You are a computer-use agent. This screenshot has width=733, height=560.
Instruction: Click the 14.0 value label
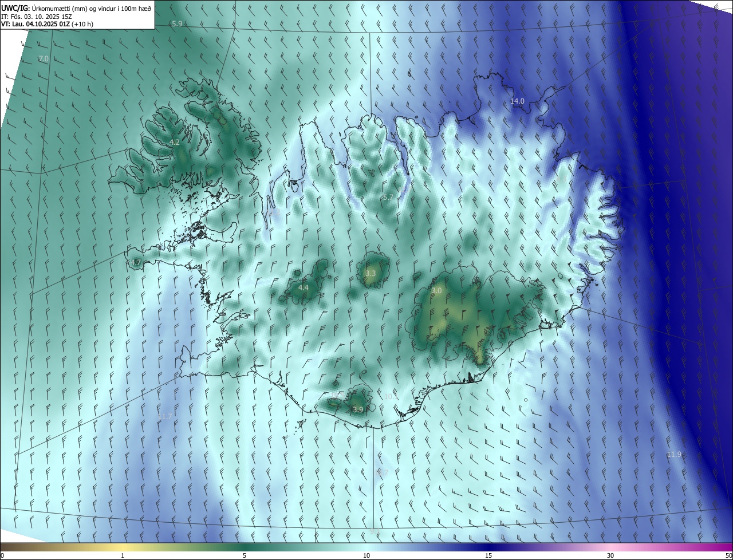517,101
